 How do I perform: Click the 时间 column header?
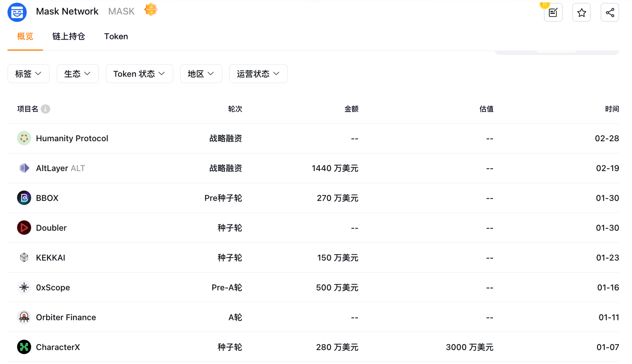tap(612, 109)
